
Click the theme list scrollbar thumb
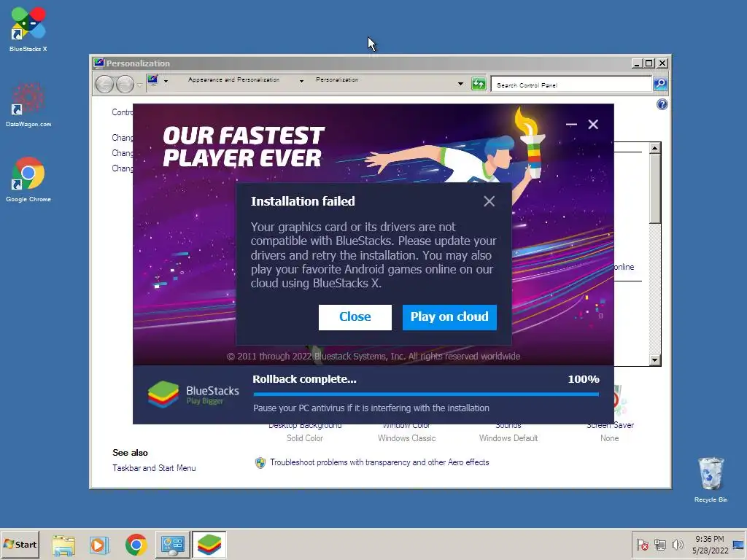(x=655, y=188)
